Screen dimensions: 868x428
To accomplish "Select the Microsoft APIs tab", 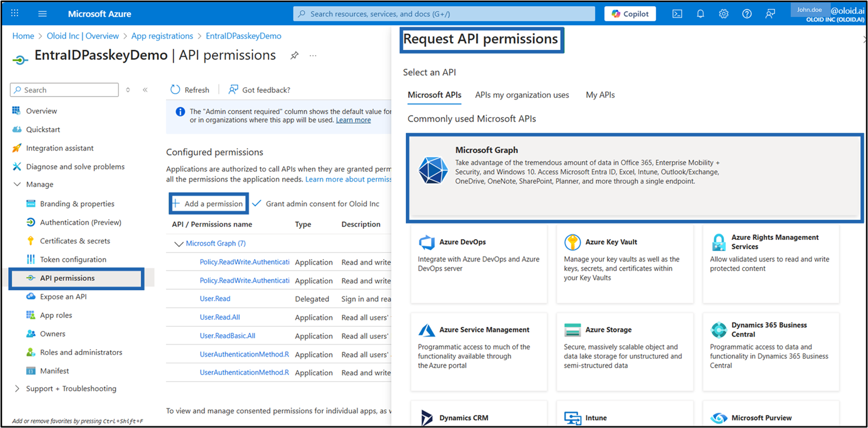I will (x=434, y=95).
